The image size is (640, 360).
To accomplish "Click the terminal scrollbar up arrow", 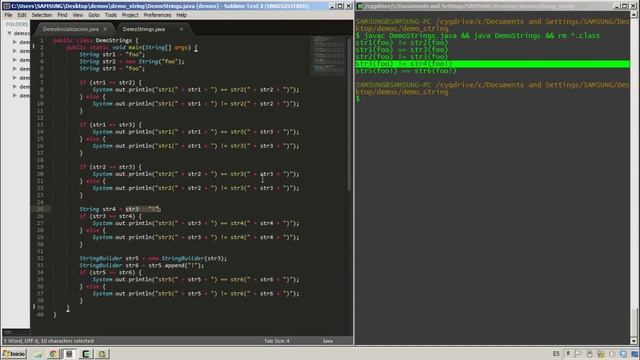I will pyautogui.click(x=633, y=14).
